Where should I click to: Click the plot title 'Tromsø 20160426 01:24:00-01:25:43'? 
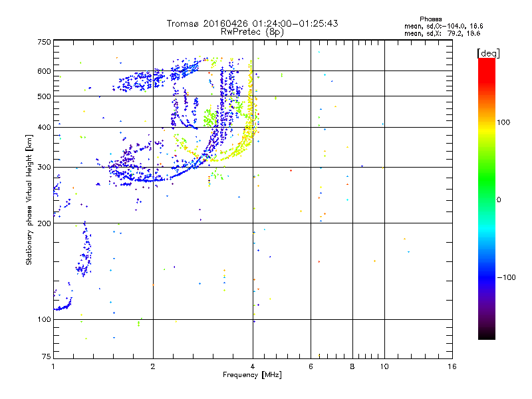[252, 23]
